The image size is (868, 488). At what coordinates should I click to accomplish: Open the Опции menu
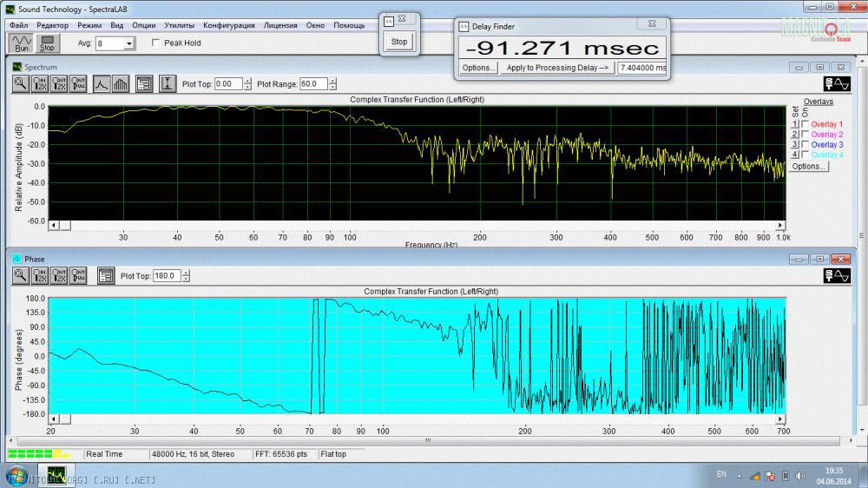pyautogui.click(x=144, y=25)
